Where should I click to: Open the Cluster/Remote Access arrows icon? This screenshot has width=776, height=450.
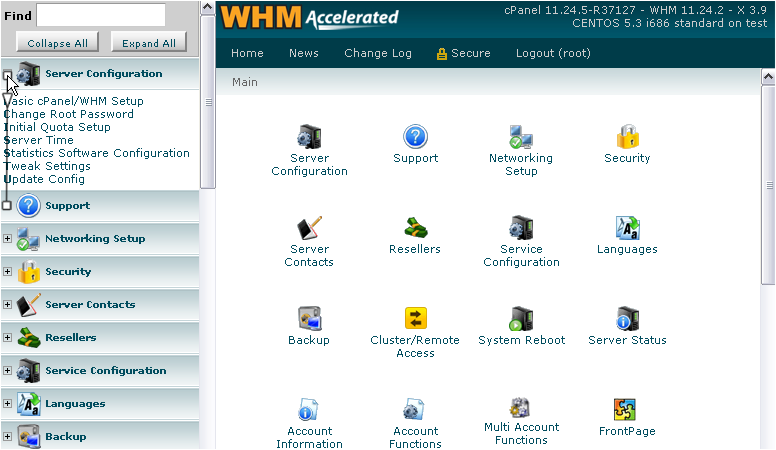[x=415, y=319]
